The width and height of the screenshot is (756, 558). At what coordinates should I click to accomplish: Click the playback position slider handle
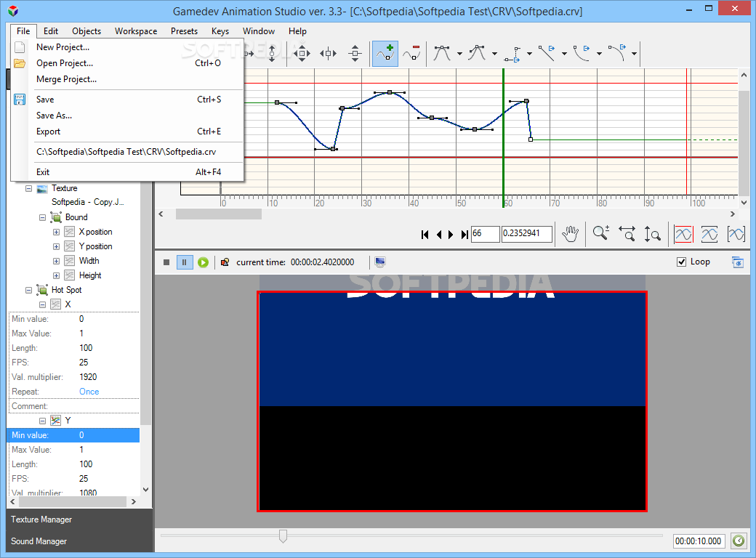coord(283,535)
